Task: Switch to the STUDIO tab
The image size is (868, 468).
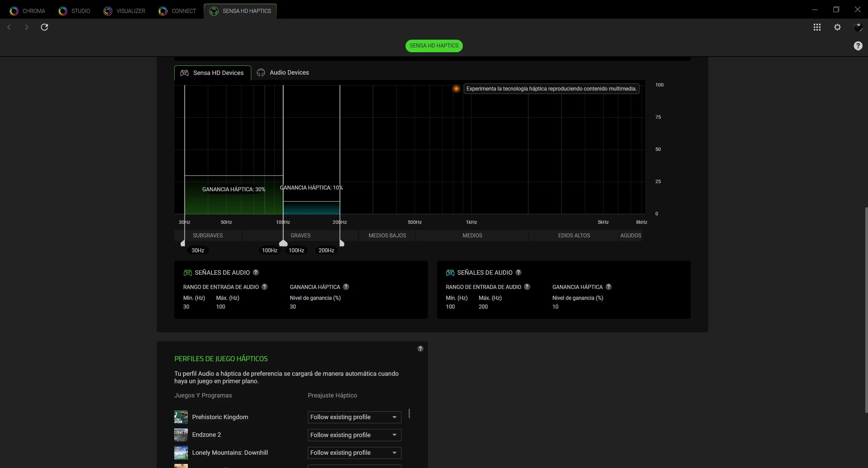Action: 74,11
